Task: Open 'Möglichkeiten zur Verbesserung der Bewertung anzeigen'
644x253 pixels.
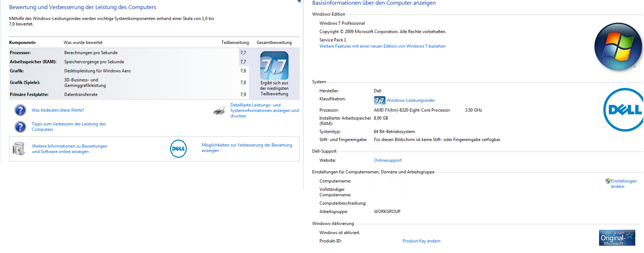Action: (x=247, y=148)
